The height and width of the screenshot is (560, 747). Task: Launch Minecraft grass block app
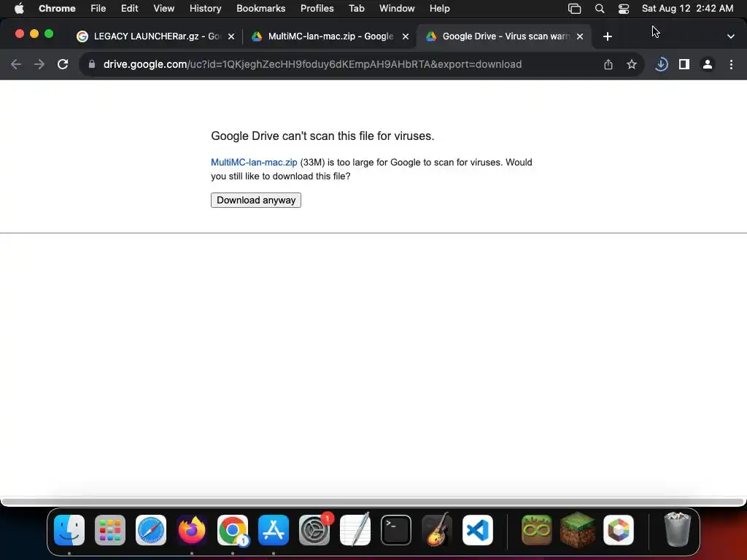tap(578, 530)
